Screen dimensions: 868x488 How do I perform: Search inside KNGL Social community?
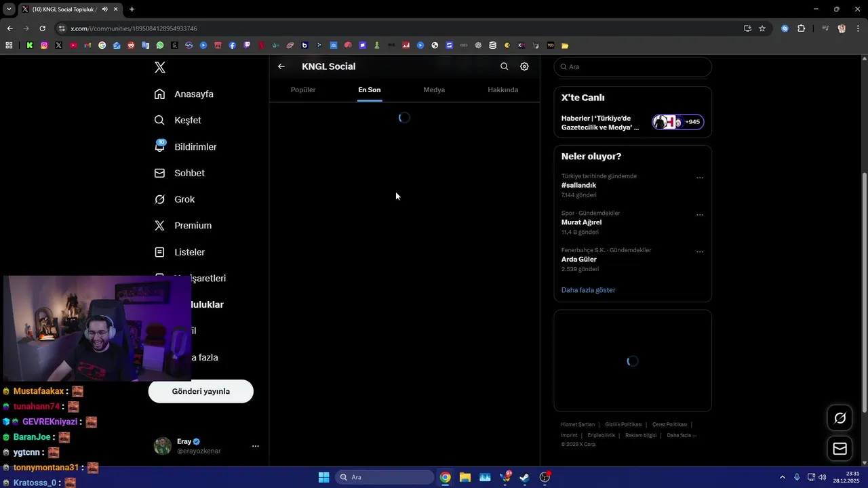point(504,66)
